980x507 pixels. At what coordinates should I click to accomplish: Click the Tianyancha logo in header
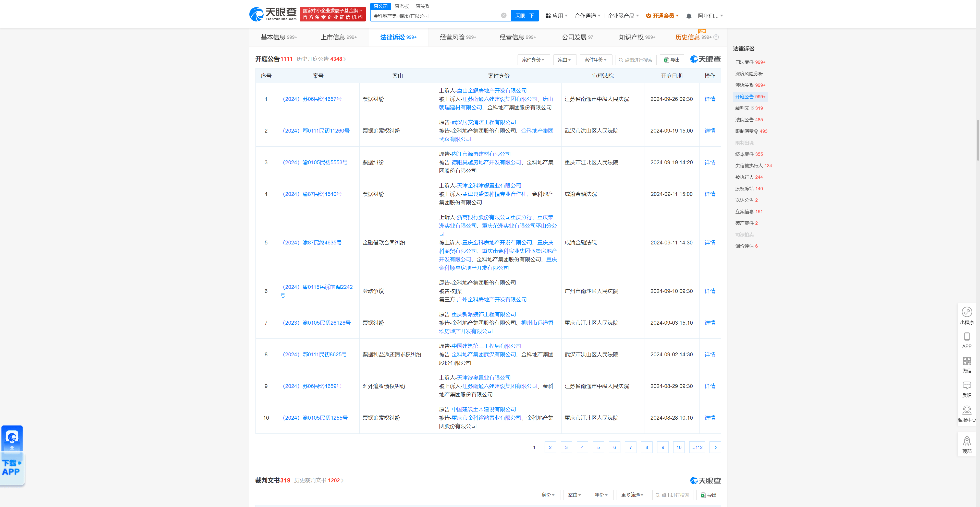tap(273, 14)
